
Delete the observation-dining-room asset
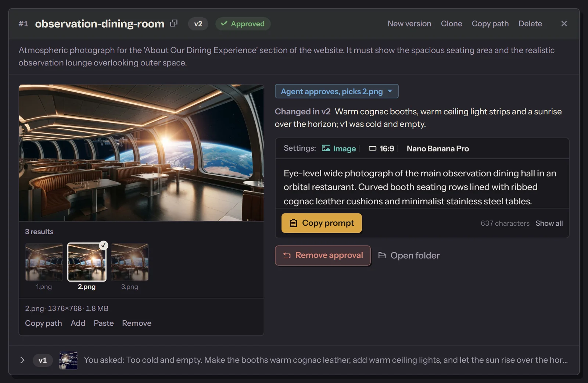coord(530,24)
